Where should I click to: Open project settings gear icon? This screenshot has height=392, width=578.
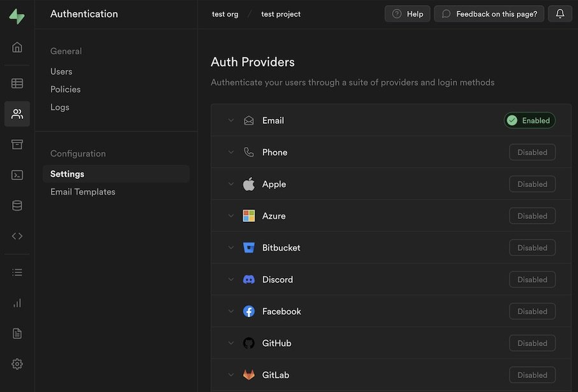[17, 364]
